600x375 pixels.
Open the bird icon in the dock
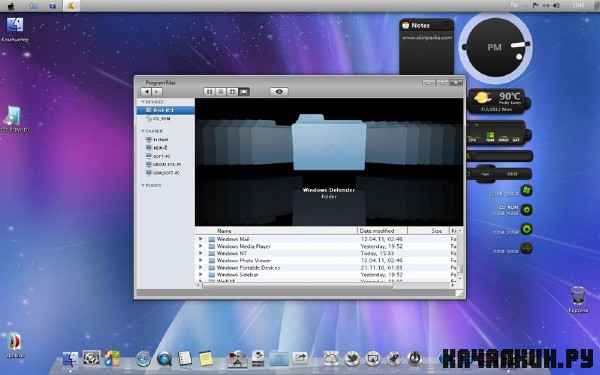tap(352, 359)
